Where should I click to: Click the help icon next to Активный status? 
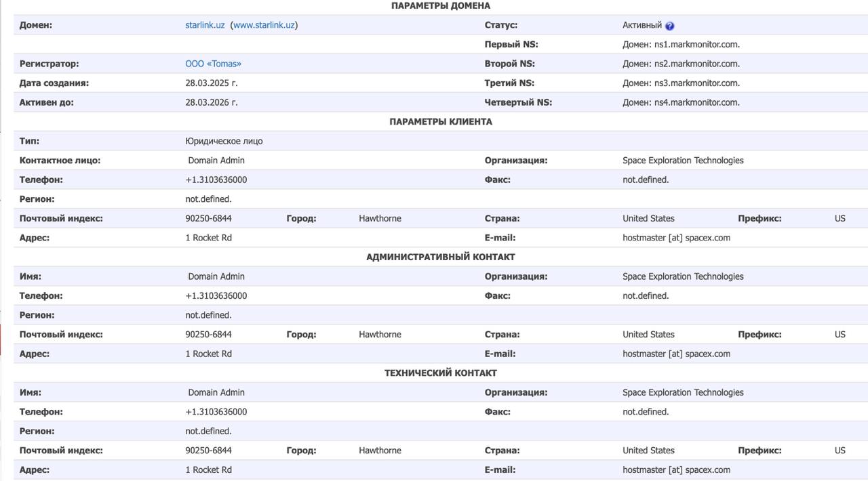[669, 26]
